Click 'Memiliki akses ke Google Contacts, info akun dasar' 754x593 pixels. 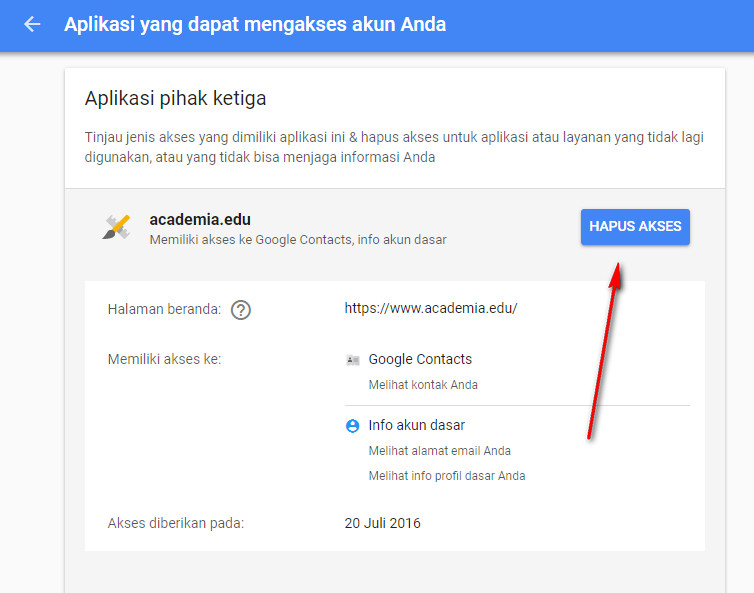click(x=298, y=240)
